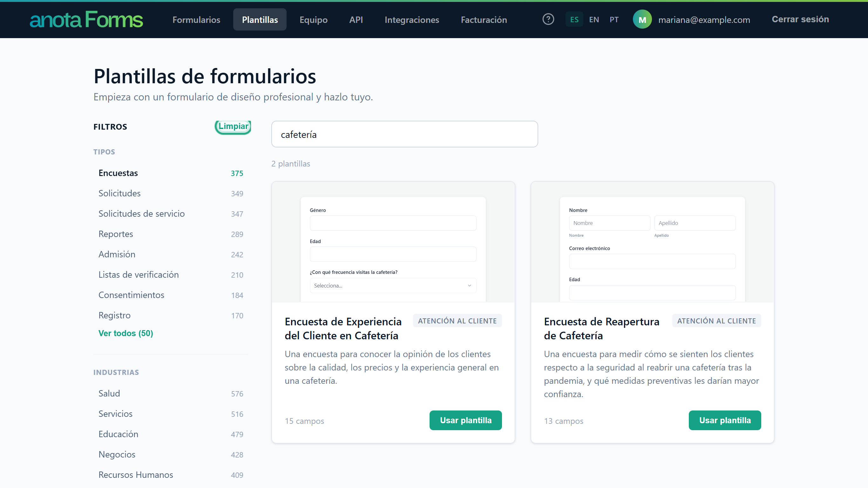This screenshot has height=488, width=868.
Task: Open the Formularios nav tab
Action: [196, 20]
